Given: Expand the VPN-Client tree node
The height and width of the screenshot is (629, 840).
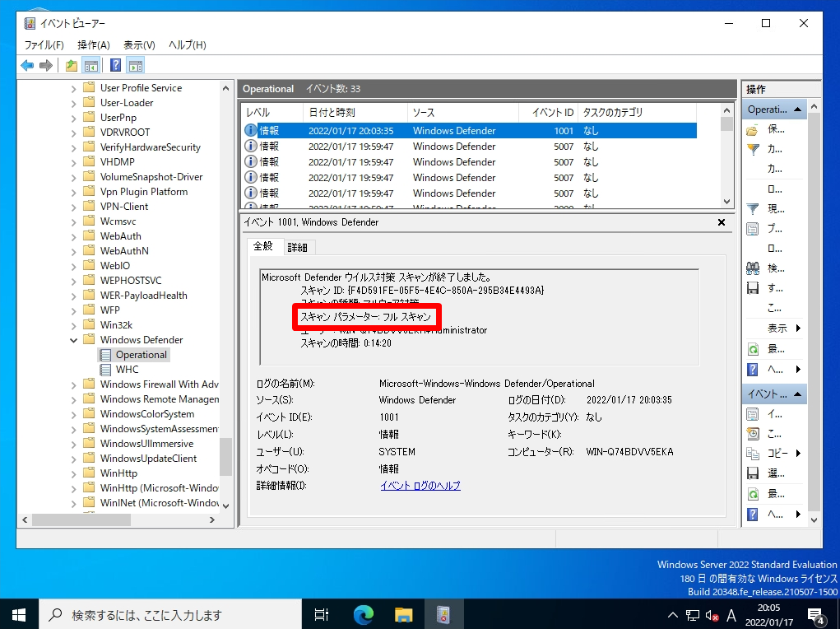Looking at the screenshot, I should (x=74, y=207).
